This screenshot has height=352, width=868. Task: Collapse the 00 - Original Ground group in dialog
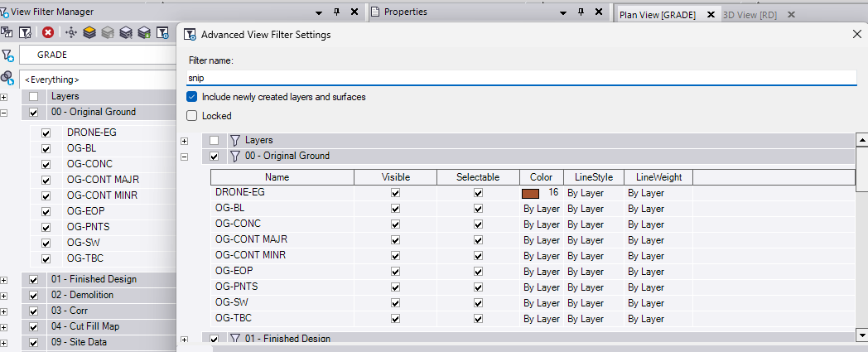(184, 156)
